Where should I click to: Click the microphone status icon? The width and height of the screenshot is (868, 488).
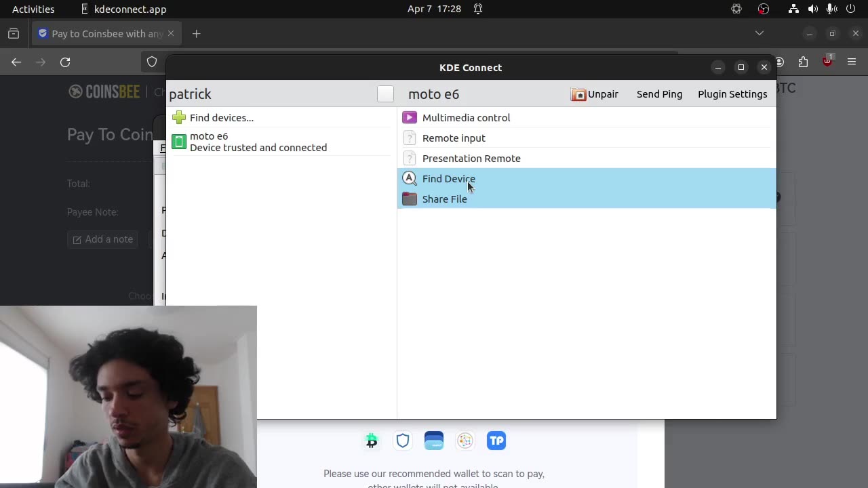[x=831, y=9]
